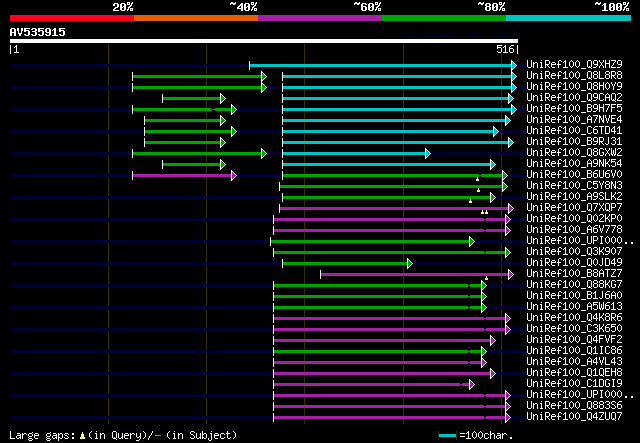Click the red 20% identity legend segment
The image size is (640, 443).
click(x=72, y=18)
